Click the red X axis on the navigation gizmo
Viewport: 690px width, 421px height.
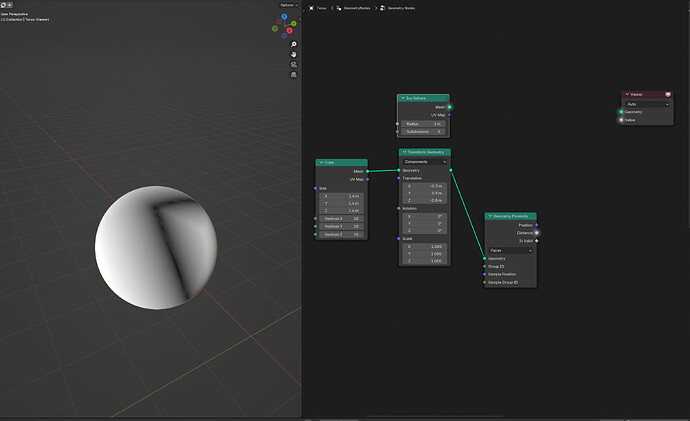coord(290,30)
